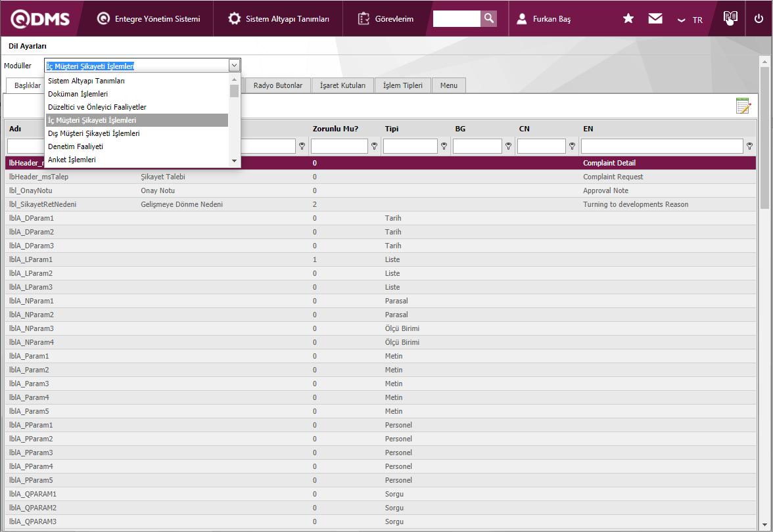The height and width of the screenshot is (532, 773).
Task: Click the filter icon next to EN column
Action: pyautogui.click(x=749, y=146)
